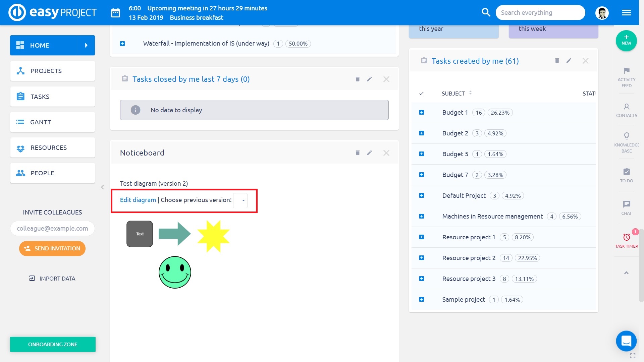Open the Chat sidebar icon
This screenshot has width=644, height=362.
click(x=626, y=204)
